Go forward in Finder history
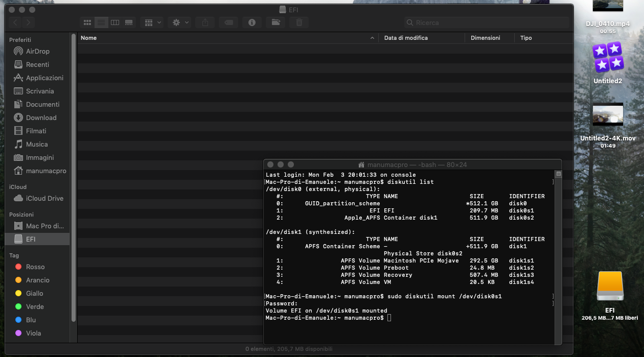Viewport: 644px width, 357px height. (x=29, y=22)
